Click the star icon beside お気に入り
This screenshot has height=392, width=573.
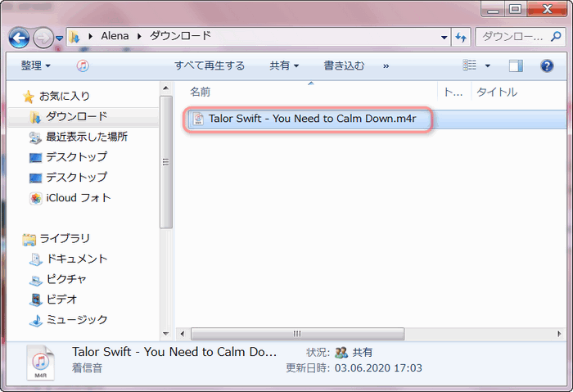pyautogui.click(x=28, y=97)
